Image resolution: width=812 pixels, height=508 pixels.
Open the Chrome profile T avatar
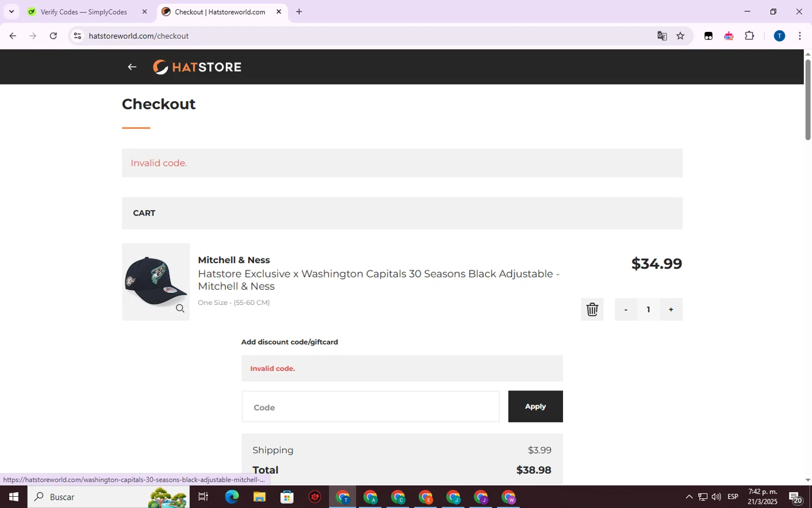click(x=780, y=36)
